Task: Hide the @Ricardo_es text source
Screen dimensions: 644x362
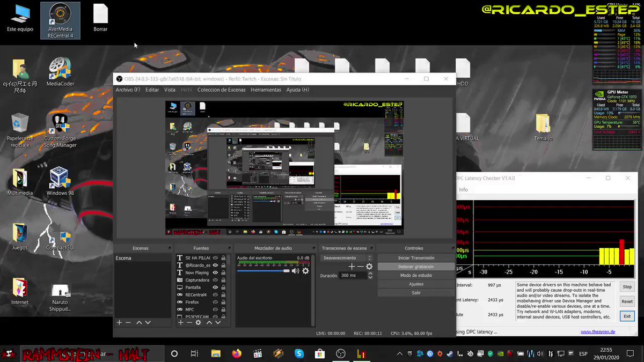Action: [x=215, y=265]
